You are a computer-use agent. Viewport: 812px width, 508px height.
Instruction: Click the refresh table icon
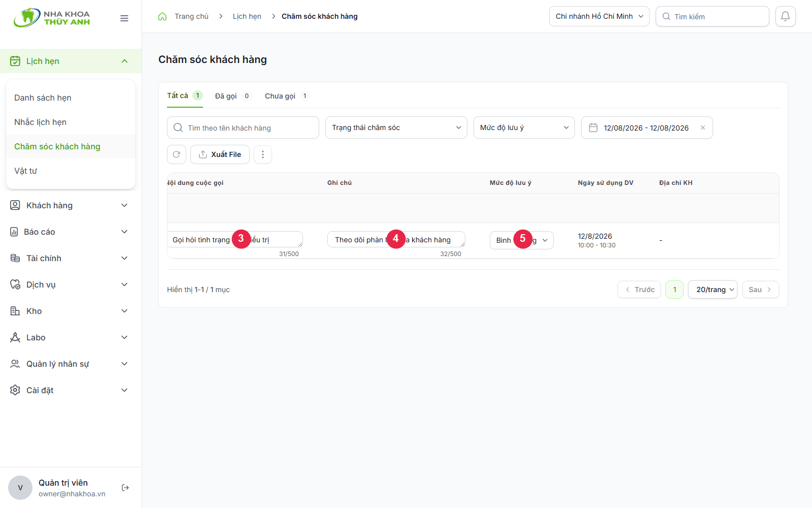[177, 154]
